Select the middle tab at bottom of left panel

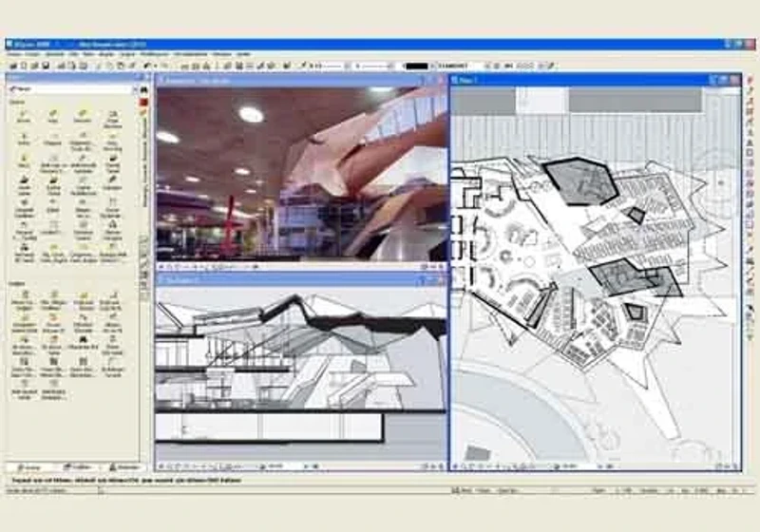point(78,467)
